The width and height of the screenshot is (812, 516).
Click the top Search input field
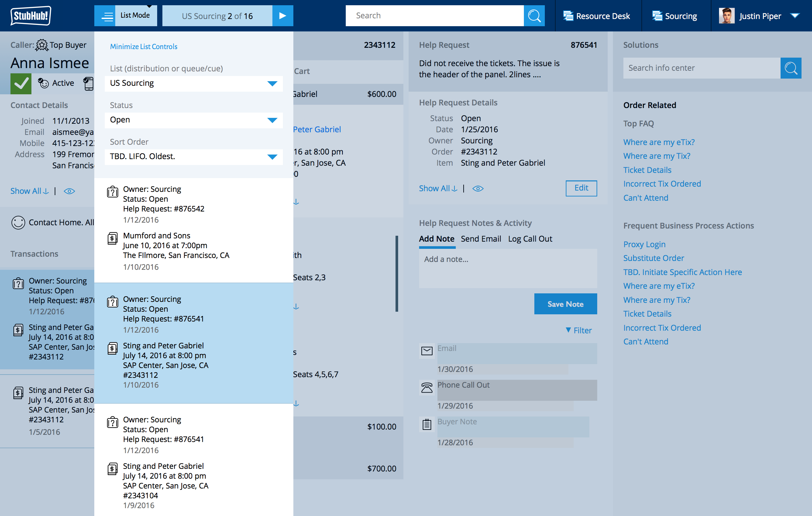point(435,15)
